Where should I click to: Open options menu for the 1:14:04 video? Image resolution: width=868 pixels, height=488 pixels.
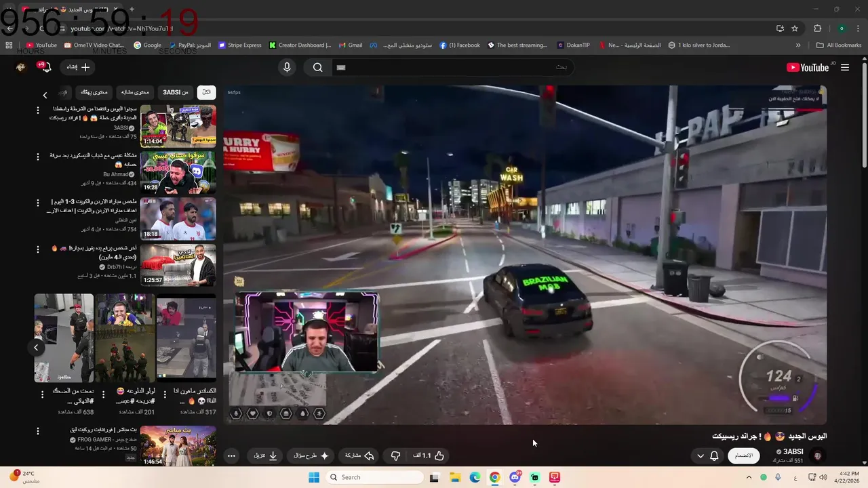tap(39, 110)
